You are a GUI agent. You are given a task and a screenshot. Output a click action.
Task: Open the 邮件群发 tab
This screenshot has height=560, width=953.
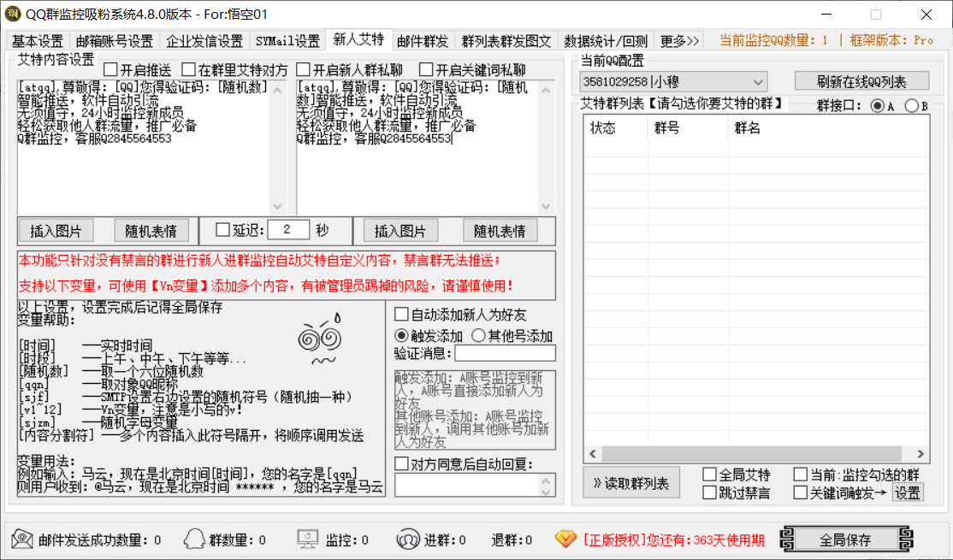click(x=423, y=41)
